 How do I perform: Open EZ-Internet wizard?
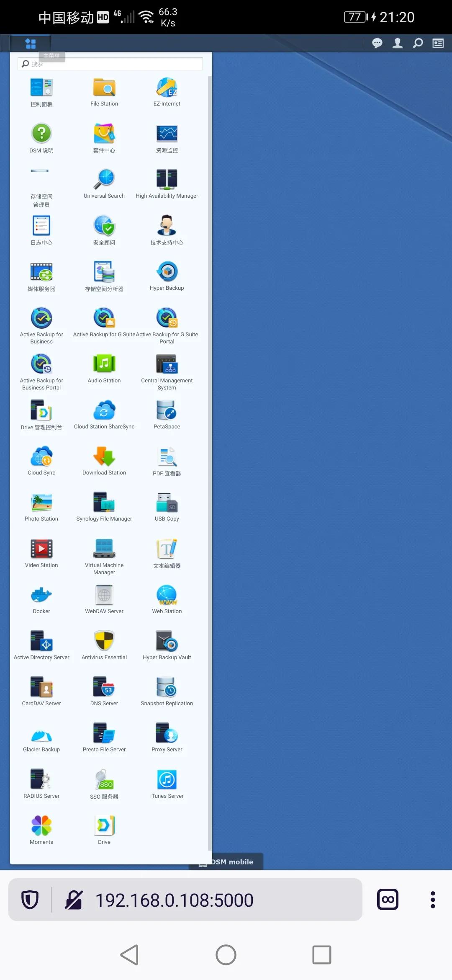[x=167, y=93]
